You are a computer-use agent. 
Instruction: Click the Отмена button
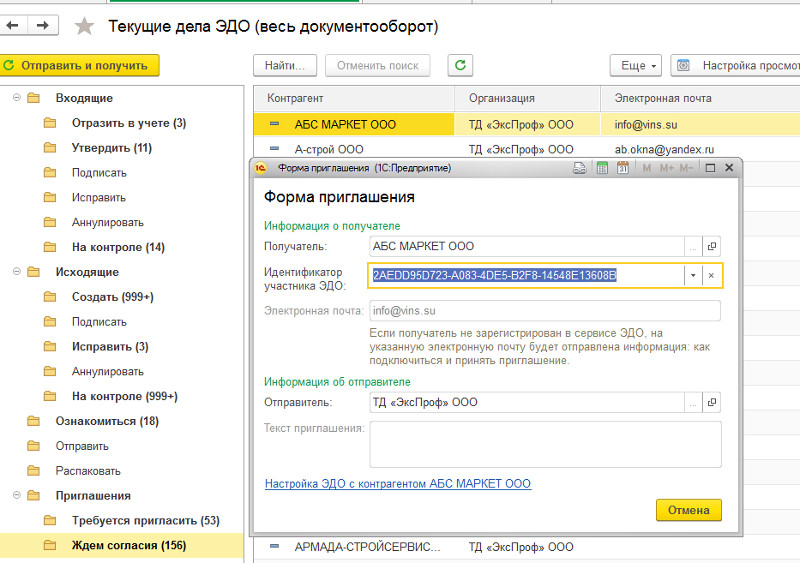(x=688, y=510)
